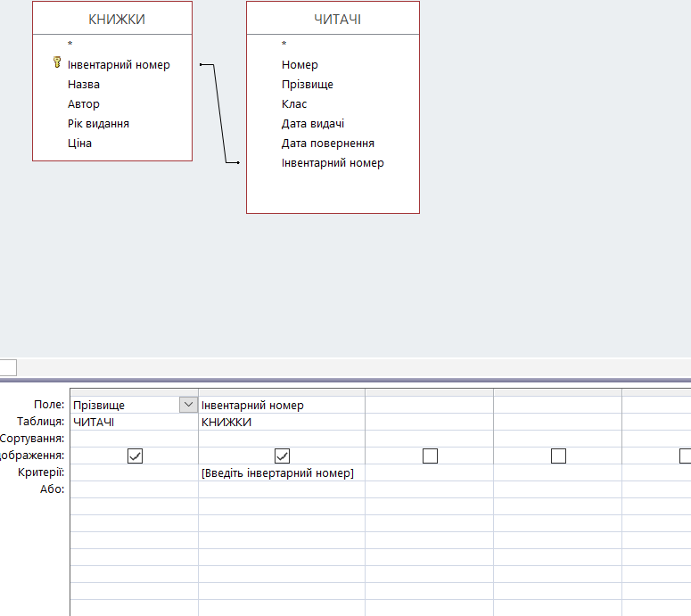Click the ЧИТАЧІ table title bar
This screenshot has height=616, width=691.
pyautogui.click(x=333, y=19)
